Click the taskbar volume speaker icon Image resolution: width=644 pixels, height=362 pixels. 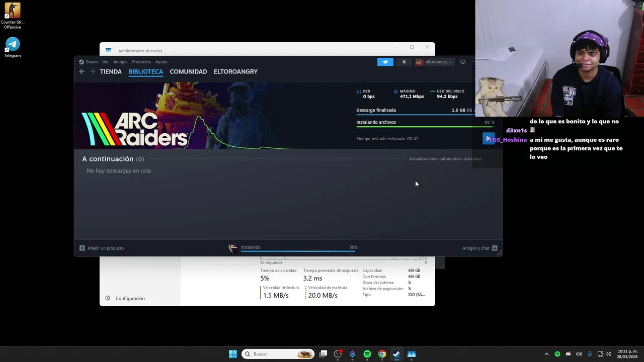click(x=608, y=354)
